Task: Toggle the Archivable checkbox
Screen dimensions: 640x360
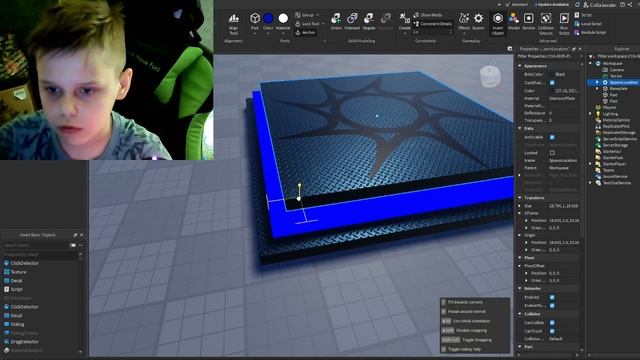Action: 552,137
